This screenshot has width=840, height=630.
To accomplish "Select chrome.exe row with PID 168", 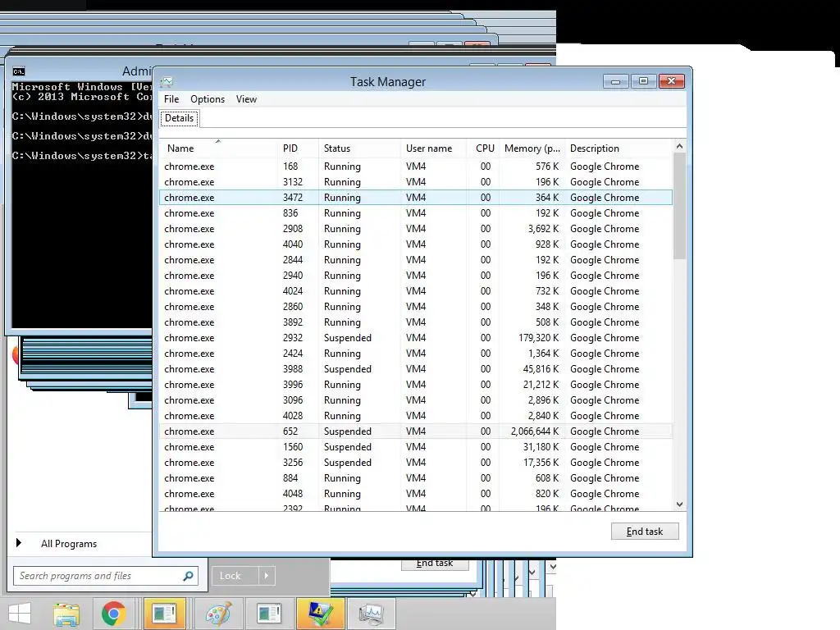I will point(416,167).
